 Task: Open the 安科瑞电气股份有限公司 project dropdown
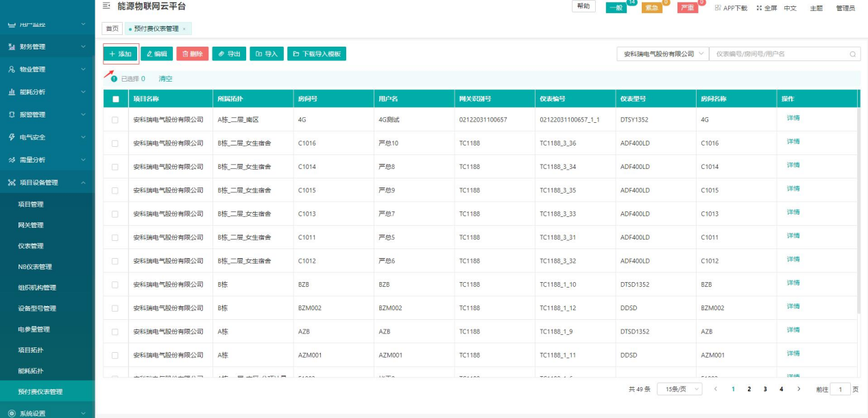662,54
